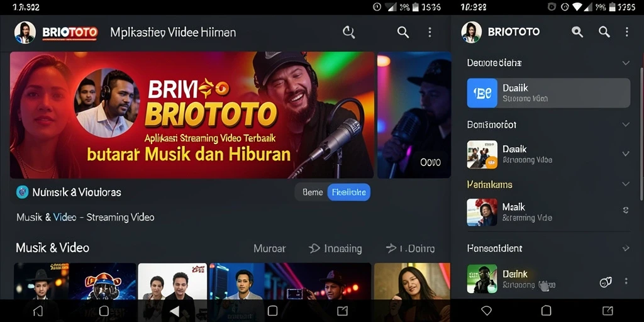This screenshot has width=644, height=322.
Task: Click the sync icon in the Maaik row
Action: tap(626, 210)
